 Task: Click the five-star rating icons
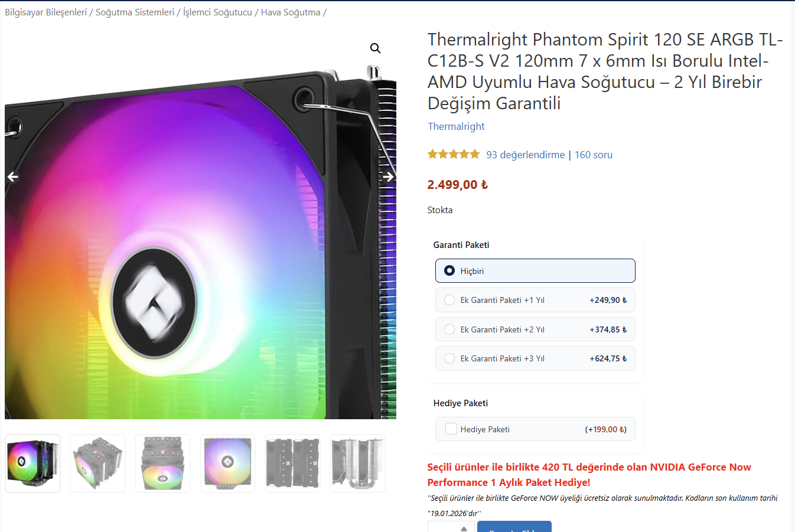[x=454, y=155]
